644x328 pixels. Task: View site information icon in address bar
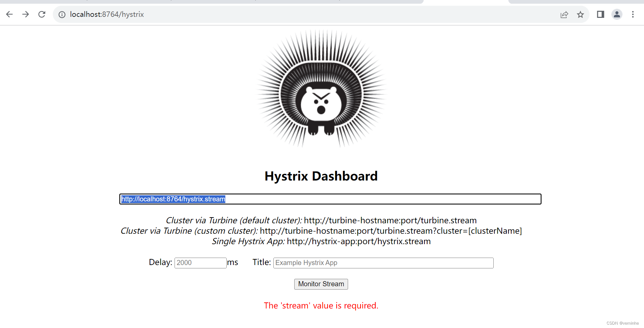pos(62,14)
